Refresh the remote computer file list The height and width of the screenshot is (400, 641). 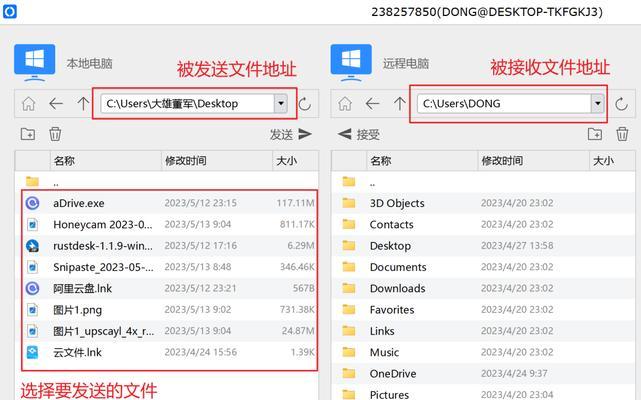click(621, 104)
